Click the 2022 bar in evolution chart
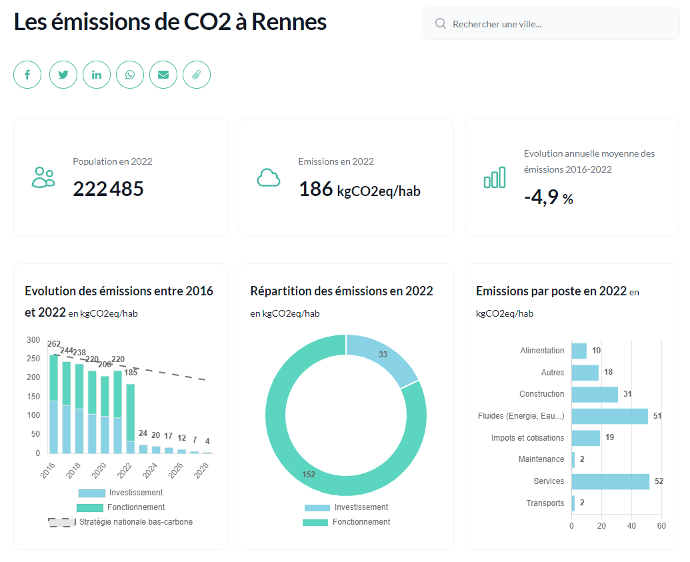 [x=130, y=419]
